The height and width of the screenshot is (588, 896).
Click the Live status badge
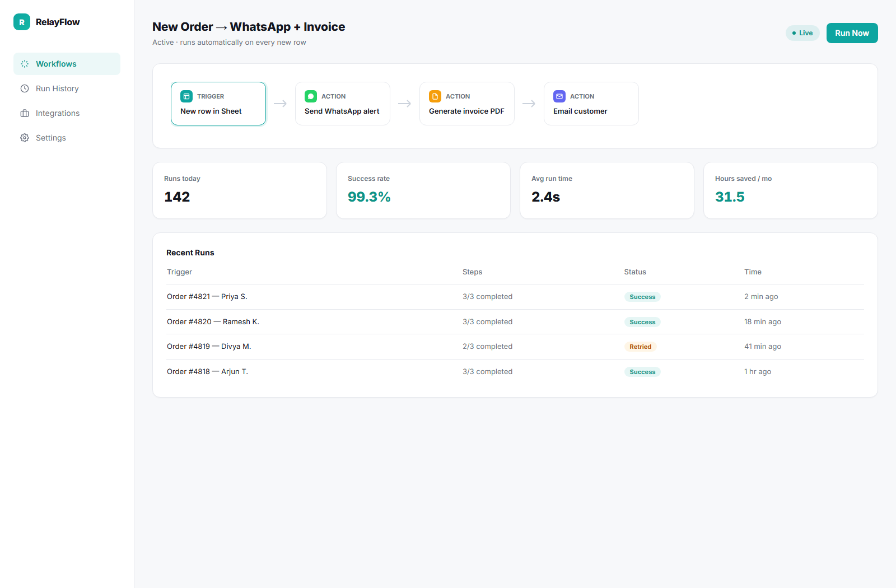point(802,33)
